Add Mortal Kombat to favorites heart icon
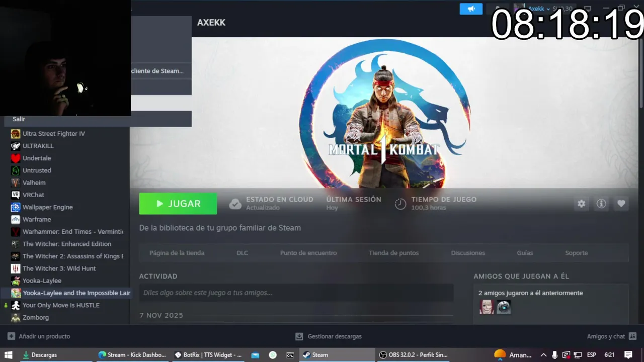644x362 pixels. point(621,204)
